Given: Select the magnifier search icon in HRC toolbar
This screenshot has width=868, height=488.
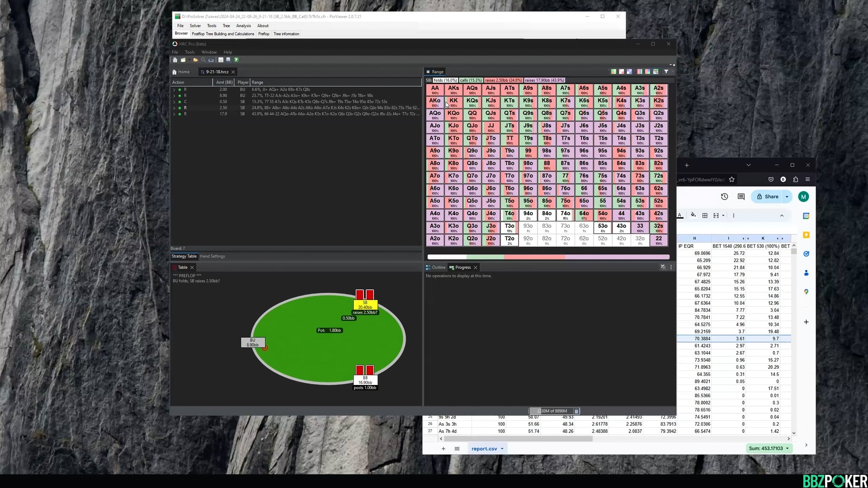Looking at the screenshot, I should 203,60.
